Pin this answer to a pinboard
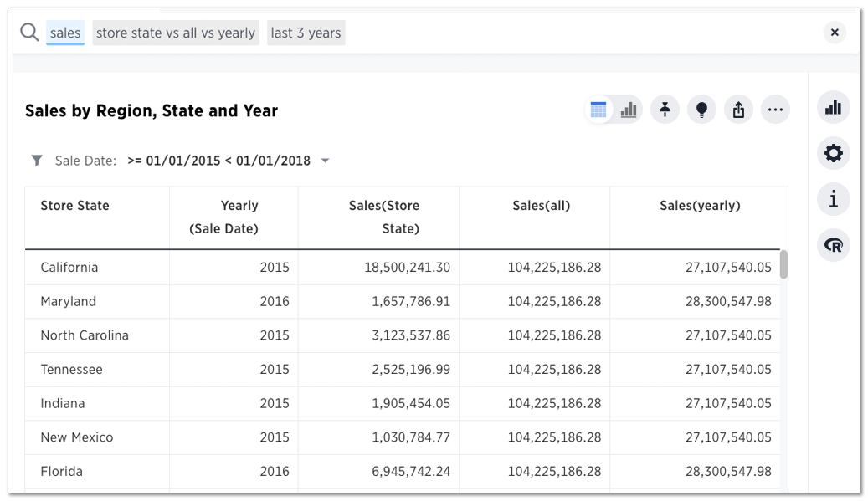 coord(665,109)
